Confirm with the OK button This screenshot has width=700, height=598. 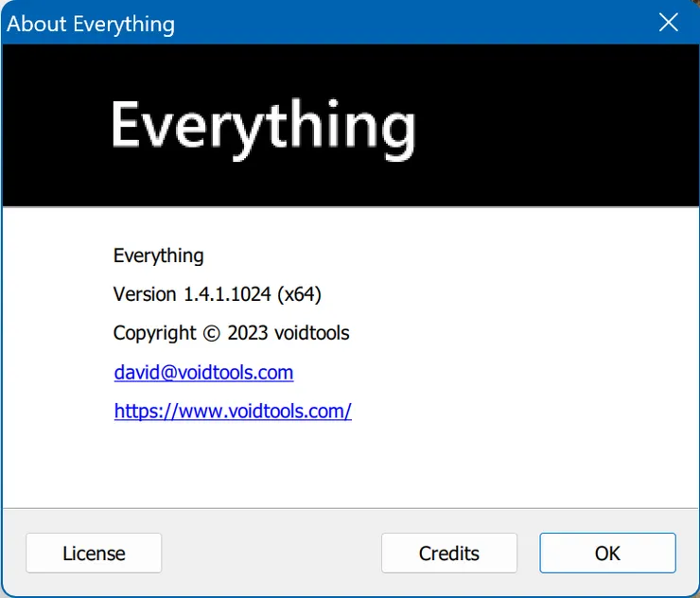[x=607, y=553]
